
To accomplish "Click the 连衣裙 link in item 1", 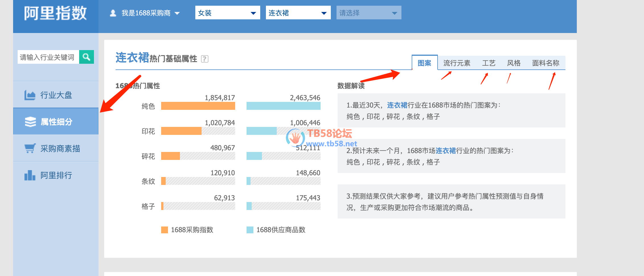I will point(397,105).
